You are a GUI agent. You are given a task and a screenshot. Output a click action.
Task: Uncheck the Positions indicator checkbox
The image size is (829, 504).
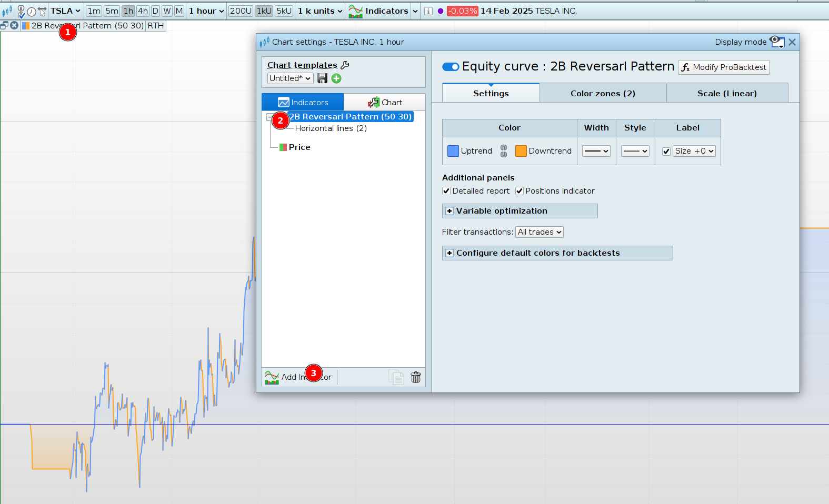520,191
